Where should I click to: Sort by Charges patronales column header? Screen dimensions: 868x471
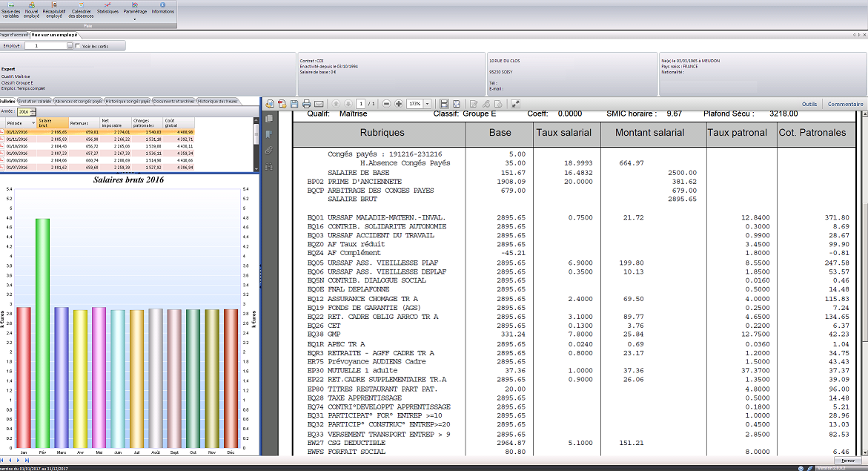pyautogui.click(x=147, y=123)
